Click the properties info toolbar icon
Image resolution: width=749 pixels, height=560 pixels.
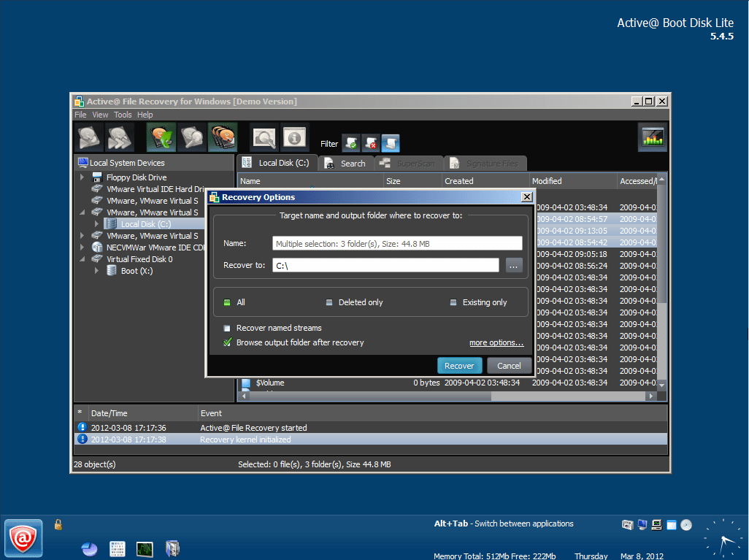pyautogui.click(x=294, y=137)
